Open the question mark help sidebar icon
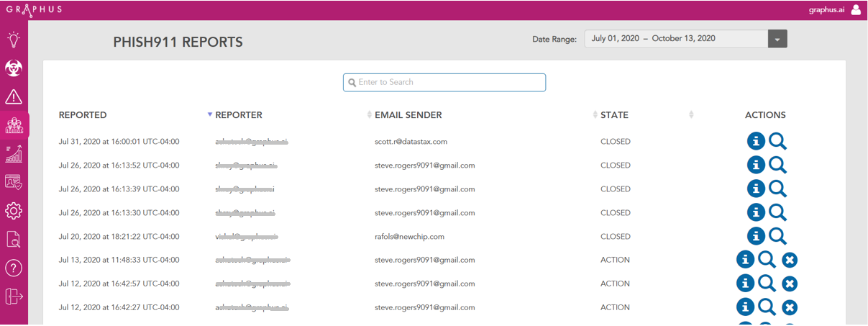This screenshot has width=868, height=326. tap(14, 268)
